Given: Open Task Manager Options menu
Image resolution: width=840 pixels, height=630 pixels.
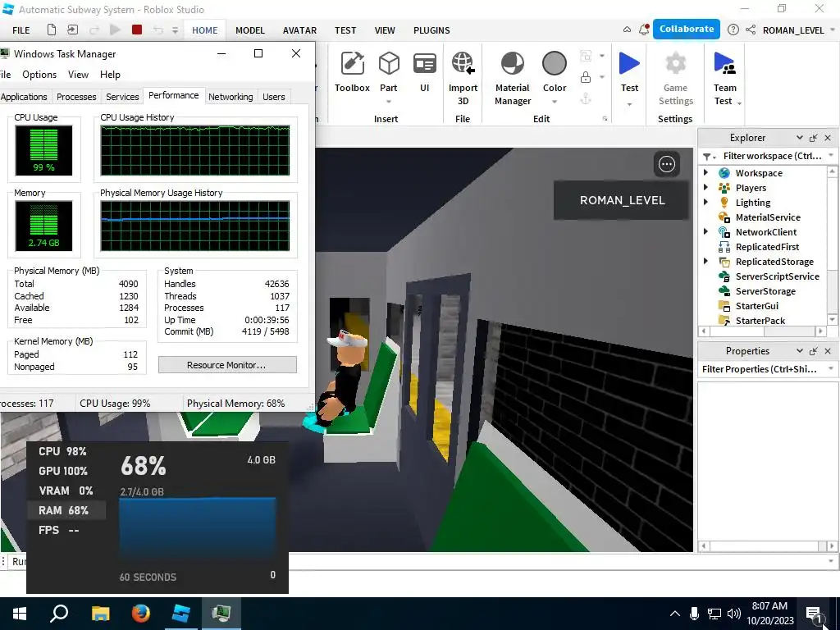Looking at the screenshot, I should click(x=39, y=75).
